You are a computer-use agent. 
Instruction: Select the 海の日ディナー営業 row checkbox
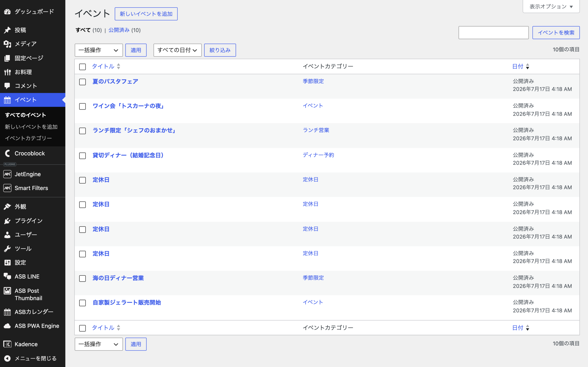pos(82,278)
